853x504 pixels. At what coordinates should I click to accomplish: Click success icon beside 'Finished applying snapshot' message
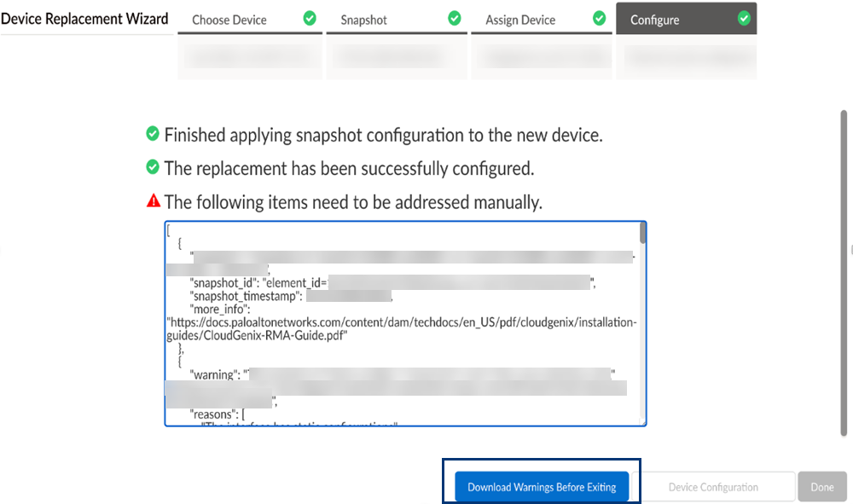coord(153,134)
